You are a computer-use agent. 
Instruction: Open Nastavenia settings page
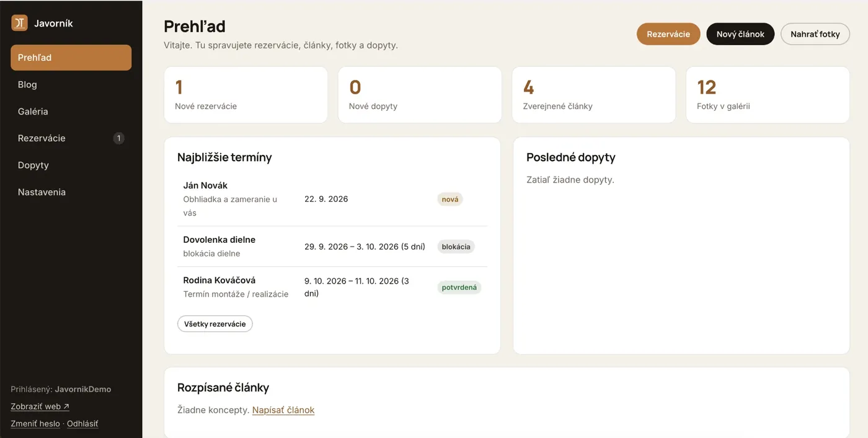click(x=71, y=192)
